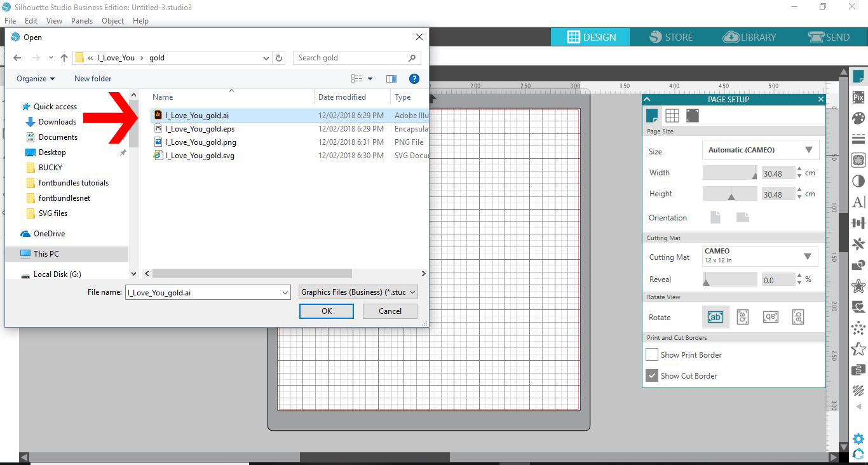
Task: Open the Panels menu
Action: point(82,21)
